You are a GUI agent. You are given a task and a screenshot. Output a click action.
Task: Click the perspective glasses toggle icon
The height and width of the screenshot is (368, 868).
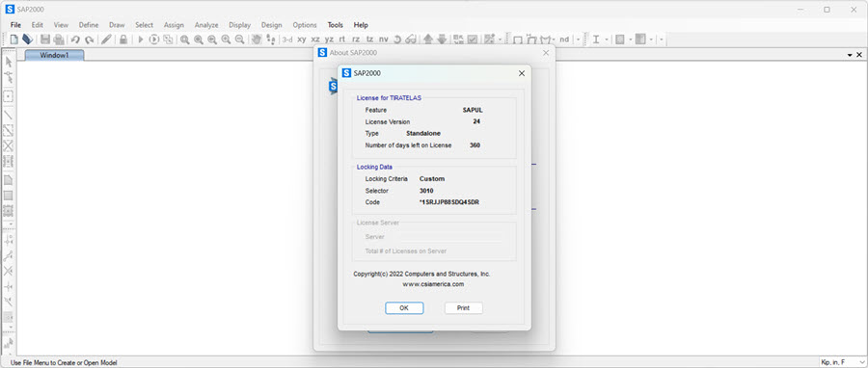pos(411,39)
